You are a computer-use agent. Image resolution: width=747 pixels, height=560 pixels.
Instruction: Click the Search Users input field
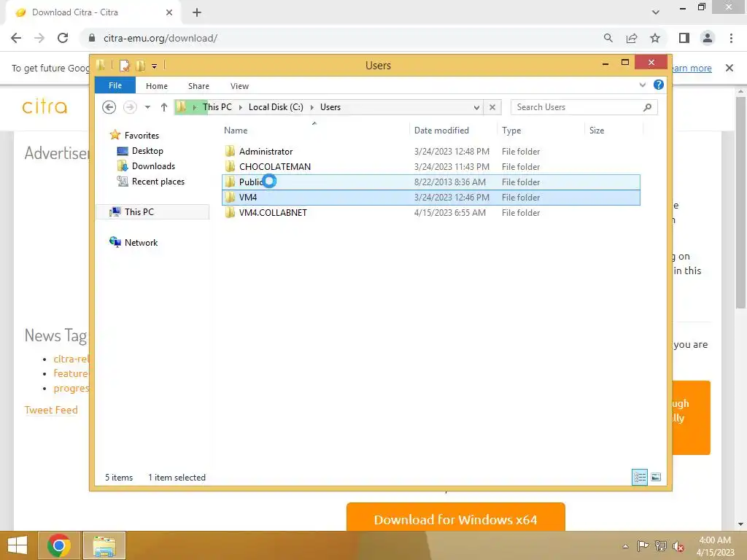(x=577, y=107)
